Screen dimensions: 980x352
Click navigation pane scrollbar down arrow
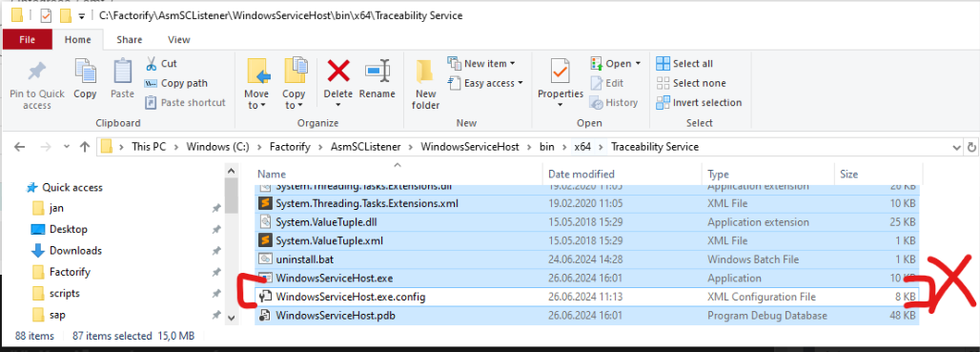(232, 317)
